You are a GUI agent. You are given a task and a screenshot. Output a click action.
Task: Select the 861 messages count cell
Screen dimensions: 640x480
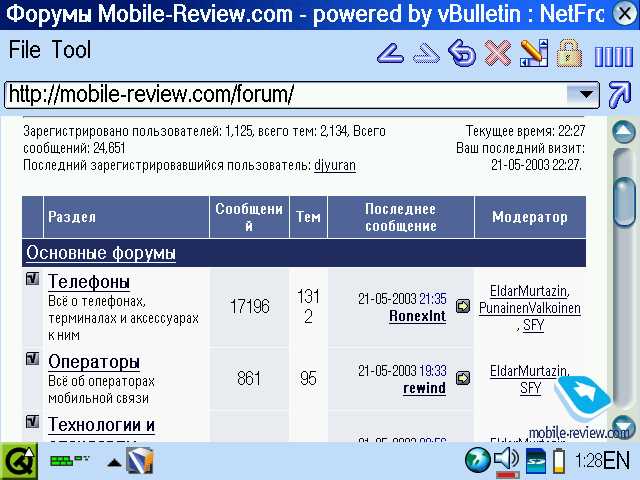(x=249, y=378)
